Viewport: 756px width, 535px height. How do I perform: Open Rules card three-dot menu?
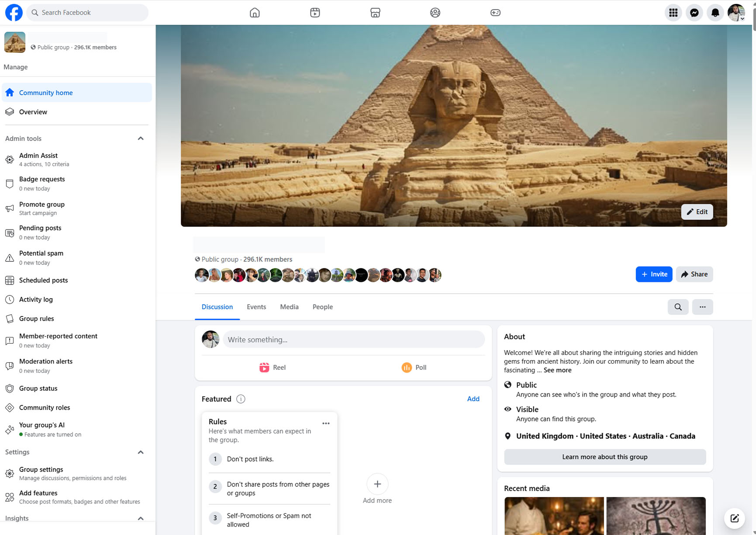[x=326, y=423]
